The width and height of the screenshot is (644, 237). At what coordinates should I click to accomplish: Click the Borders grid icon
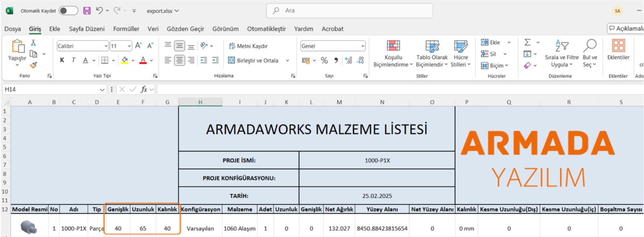click(x=105, y=60)
